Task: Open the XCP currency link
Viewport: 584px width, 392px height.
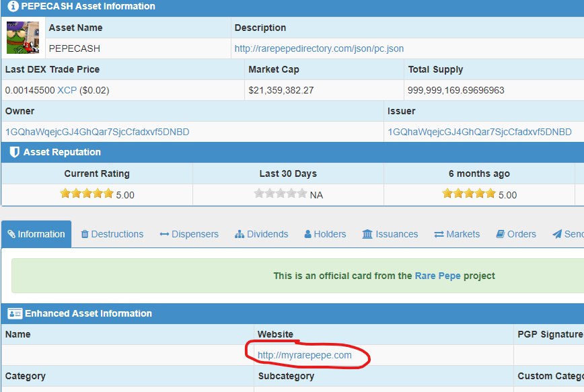Action: 67,90
